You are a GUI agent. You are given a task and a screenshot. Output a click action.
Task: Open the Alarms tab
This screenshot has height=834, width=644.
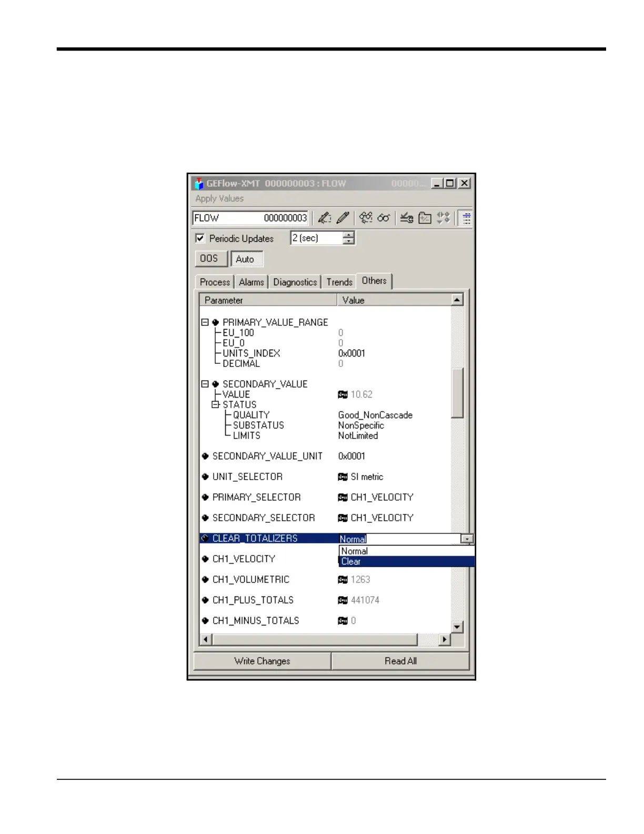[251, 282]
